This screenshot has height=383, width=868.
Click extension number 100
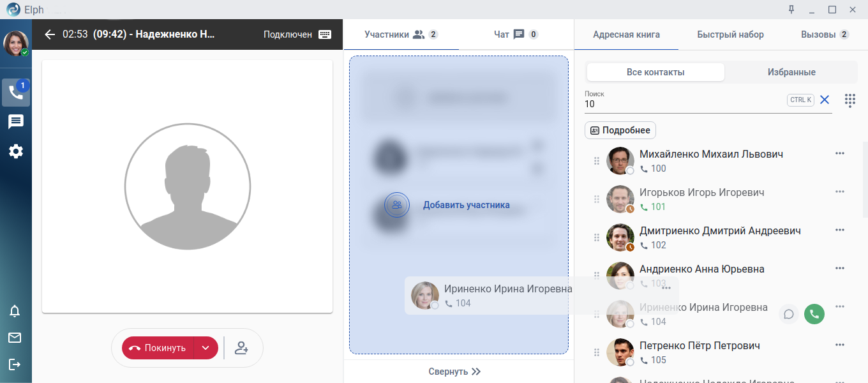click(658, 169)
